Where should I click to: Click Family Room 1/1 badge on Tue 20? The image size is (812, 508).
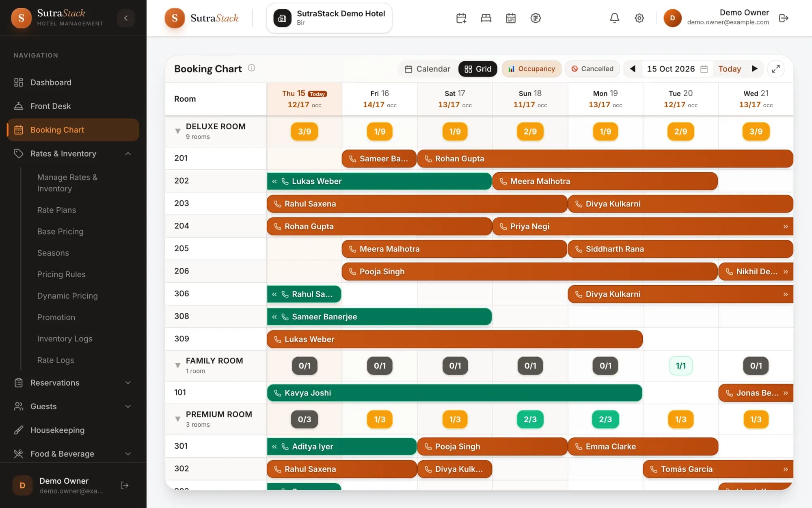coord(680,366)
